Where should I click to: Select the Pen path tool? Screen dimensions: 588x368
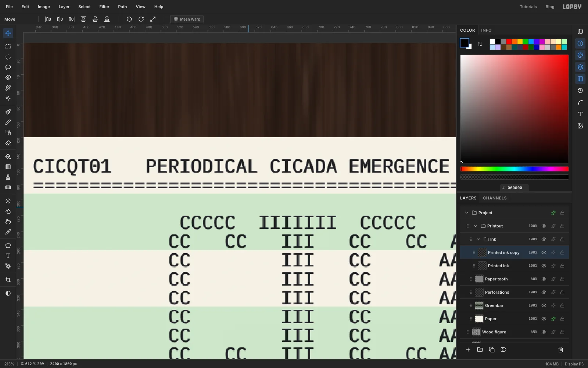pyautogui.click(x=8, y=266)
